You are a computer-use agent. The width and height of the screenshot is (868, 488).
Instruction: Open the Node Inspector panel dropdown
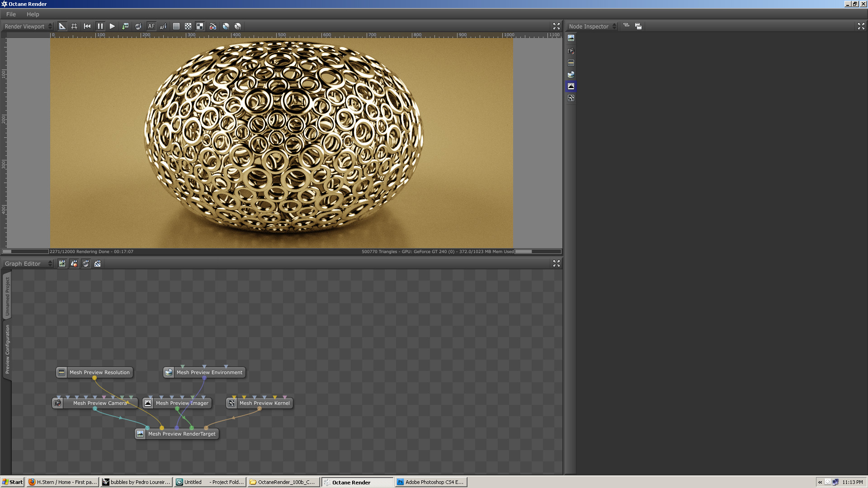point(592,26)
